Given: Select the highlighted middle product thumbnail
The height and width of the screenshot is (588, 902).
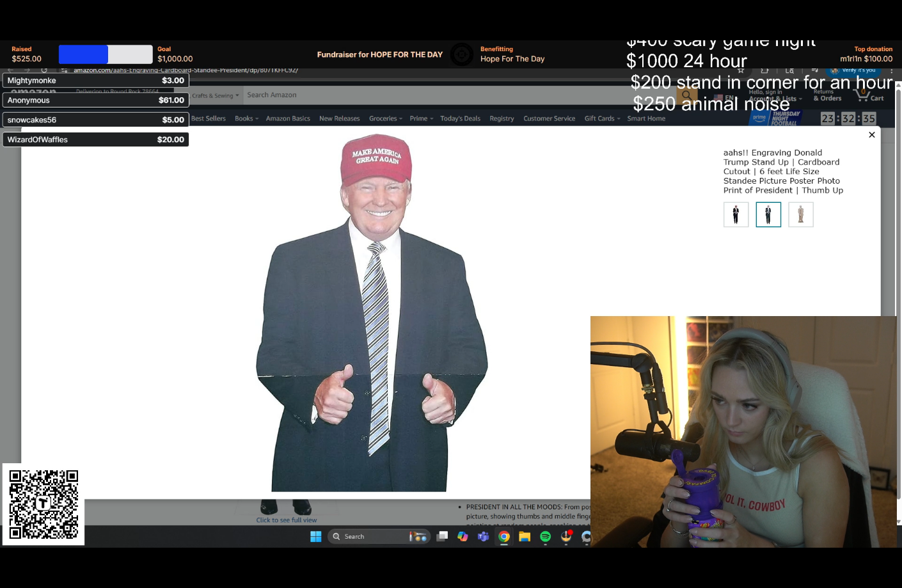Looking at the screenshot, I should point(768,214).
